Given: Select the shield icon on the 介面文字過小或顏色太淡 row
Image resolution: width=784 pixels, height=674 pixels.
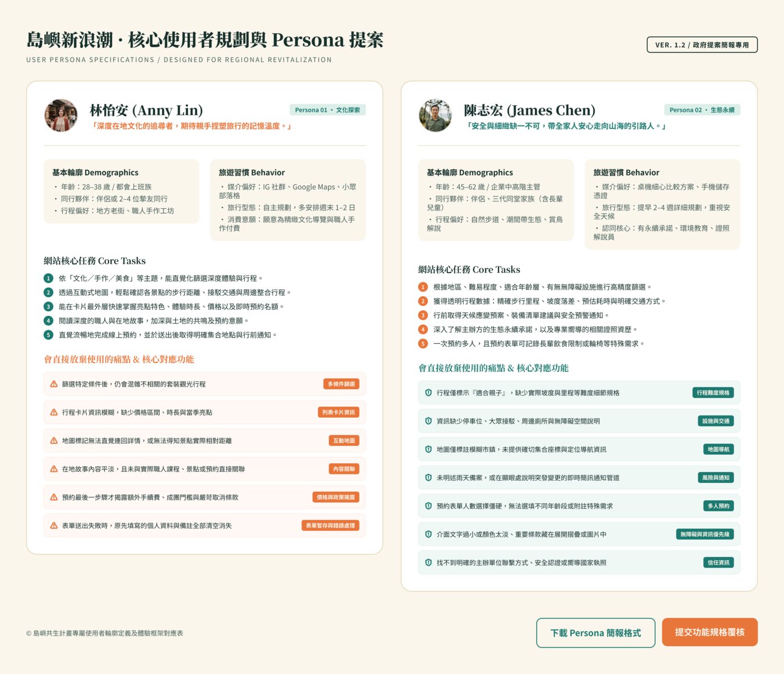Looking at the screenshot, I should pos(428,534).
